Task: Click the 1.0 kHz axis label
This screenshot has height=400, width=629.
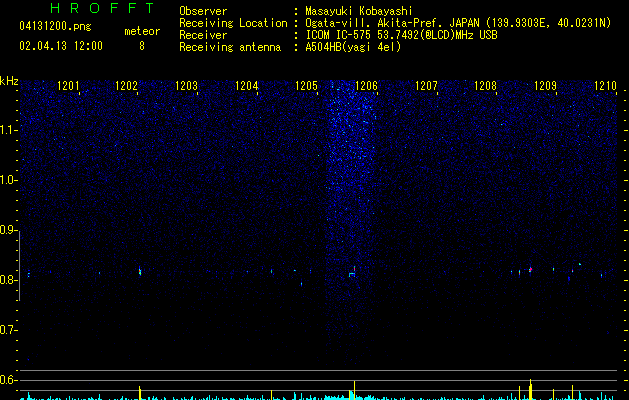Action: coord(8,180)
